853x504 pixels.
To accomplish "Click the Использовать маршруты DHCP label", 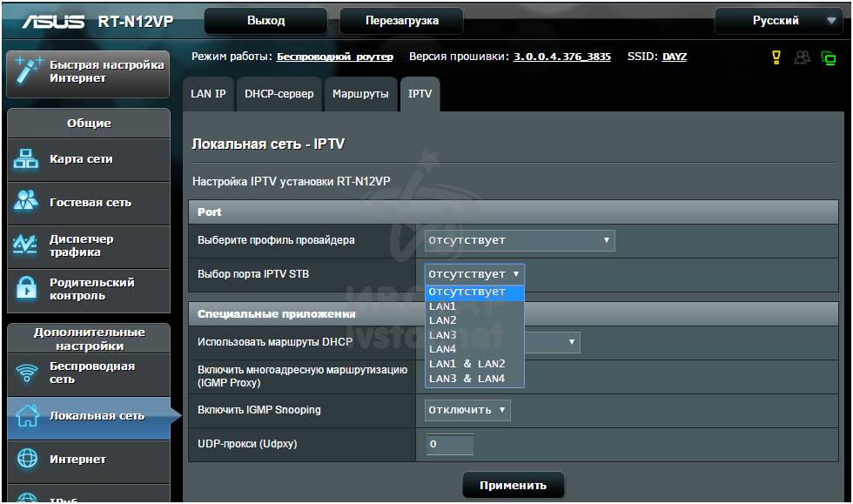I will [x=275, y=342].
